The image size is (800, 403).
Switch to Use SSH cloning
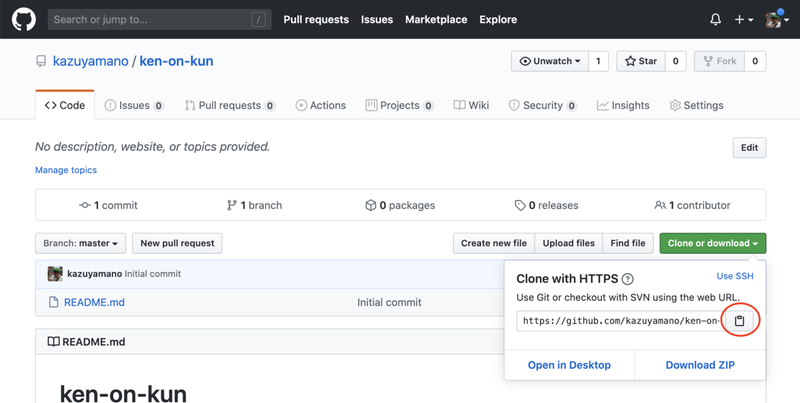[735, 276]
